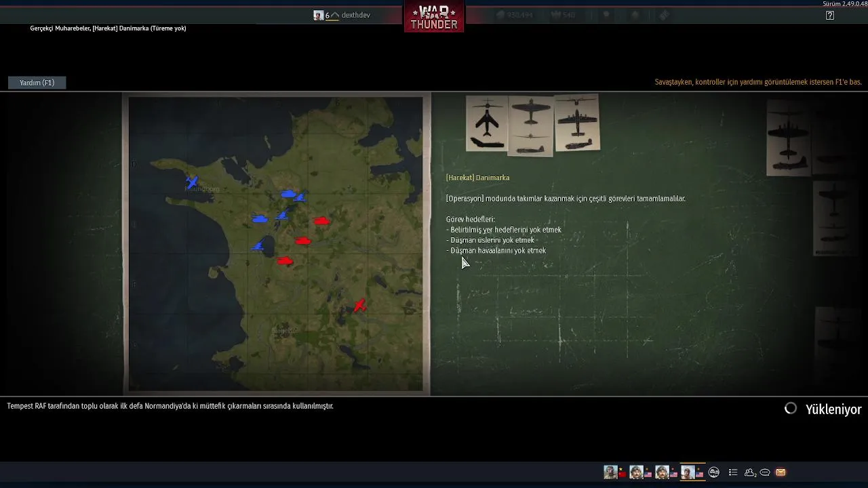
Task: Click the topmost red tank marker
Action: (x=321, y=221)
